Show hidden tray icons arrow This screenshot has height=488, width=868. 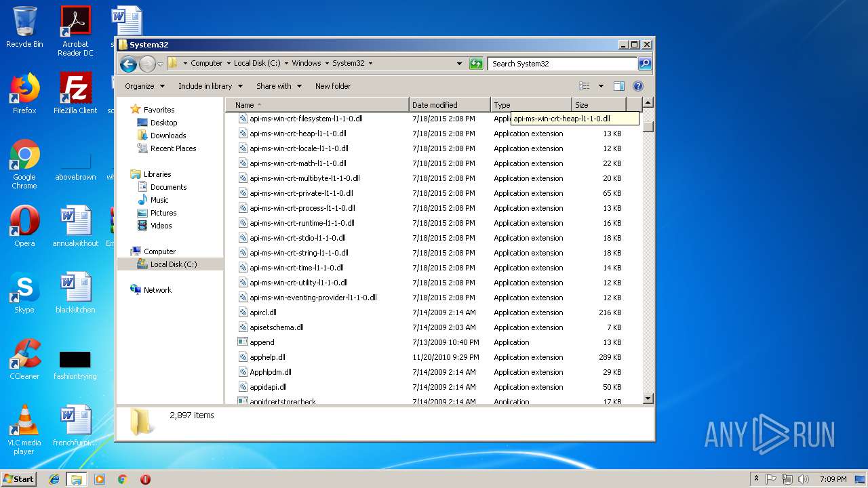pos(756,479)
